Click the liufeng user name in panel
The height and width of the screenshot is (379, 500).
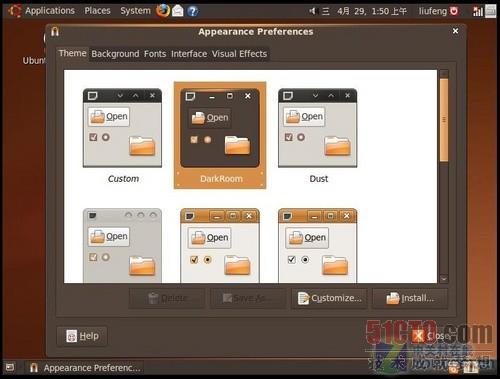[433, 11]
